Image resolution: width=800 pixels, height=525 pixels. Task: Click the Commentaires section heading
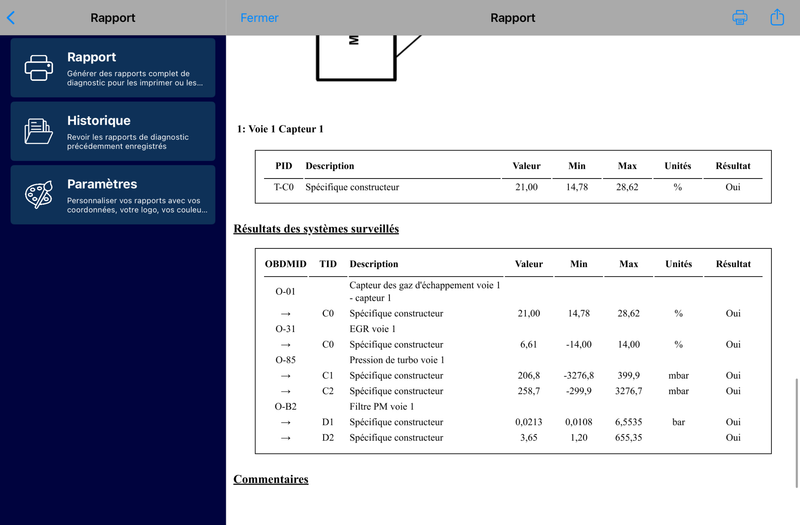click(x=271, y=480)
